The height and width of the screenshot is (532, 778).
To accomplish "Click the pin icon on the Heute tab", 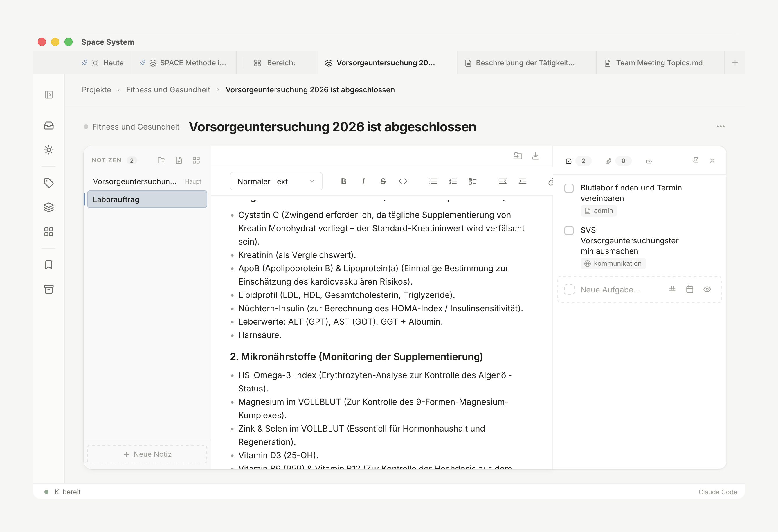I will tap(85, 63).
